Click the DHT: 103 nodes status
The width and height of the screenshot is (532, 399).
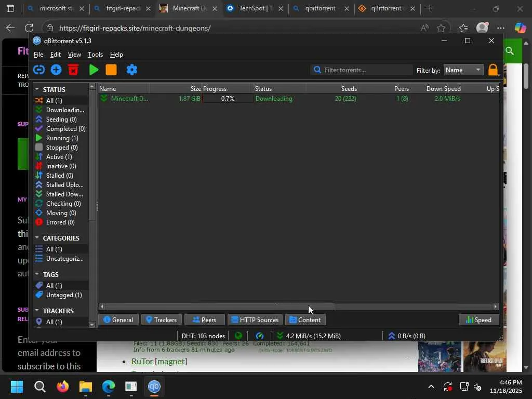[203, 336]
